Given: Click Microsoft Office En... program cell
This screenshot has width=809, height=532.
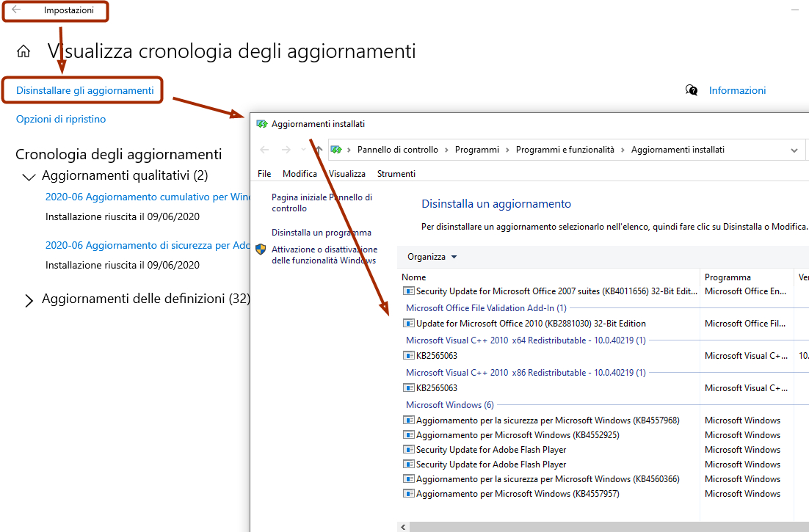Looking at the screenshot, I should pyautogui.click(x=746, y=291).
